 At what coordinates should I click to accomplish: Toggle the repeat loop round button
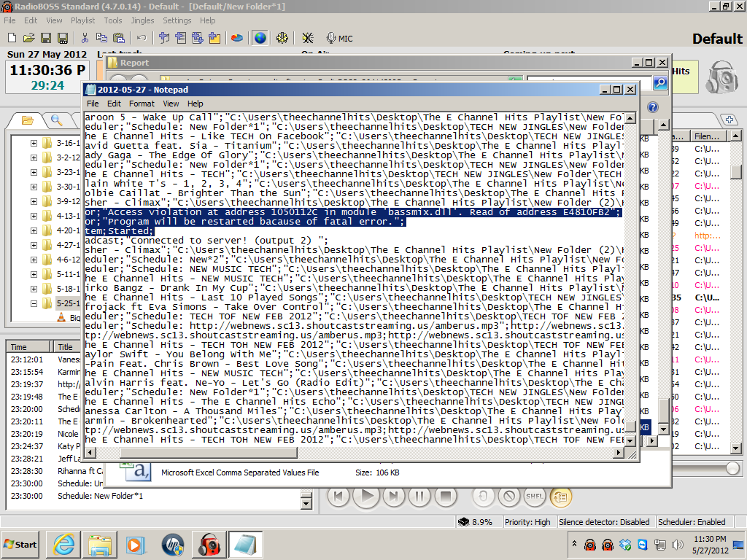(x=483, y=497)
